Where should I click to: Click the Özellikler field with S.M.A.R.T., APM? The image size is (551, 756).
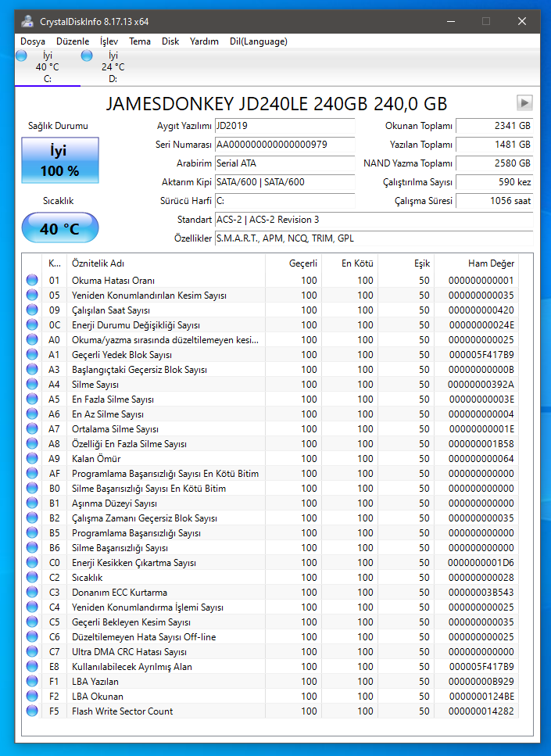point(374,238)
